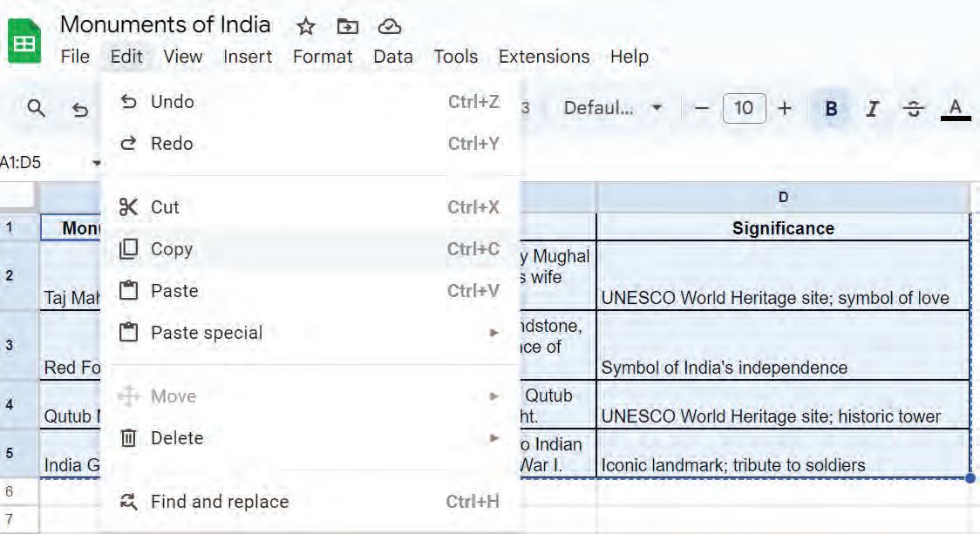Toggle italic formatting in the toolbar
Image resolution: width=980 pixels, height=534 pixels.
(x=872, y=109)
